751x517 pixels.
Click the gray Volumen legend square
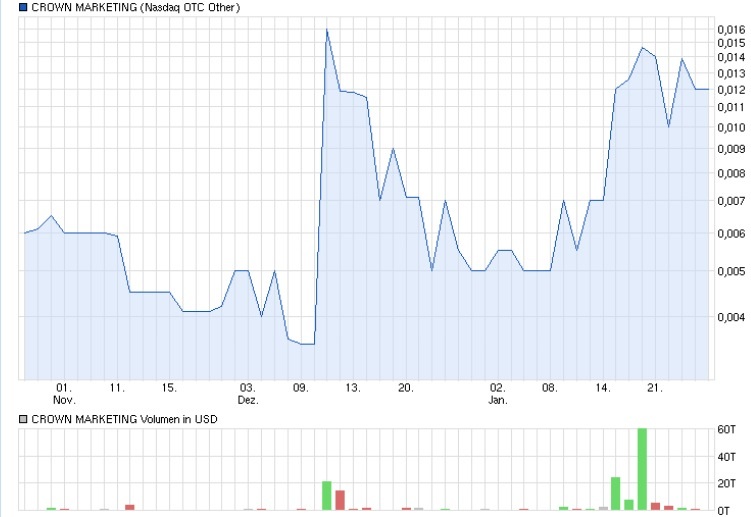tap(23, 419)
